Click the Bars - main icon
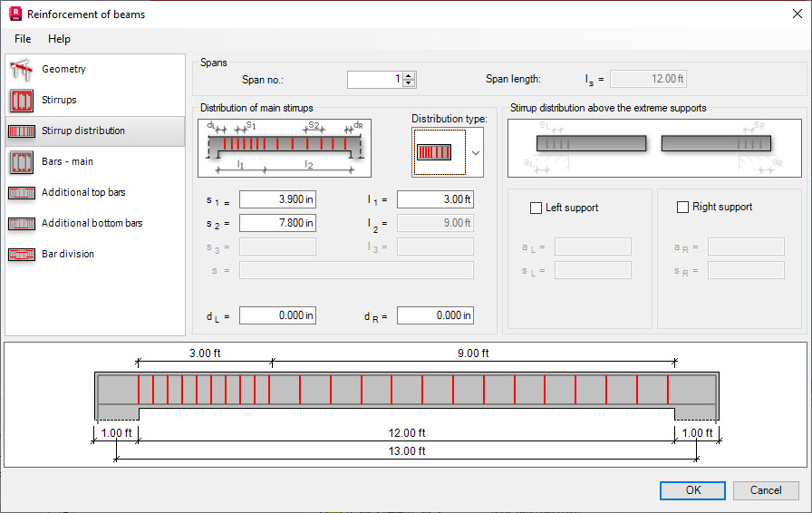 21,161
